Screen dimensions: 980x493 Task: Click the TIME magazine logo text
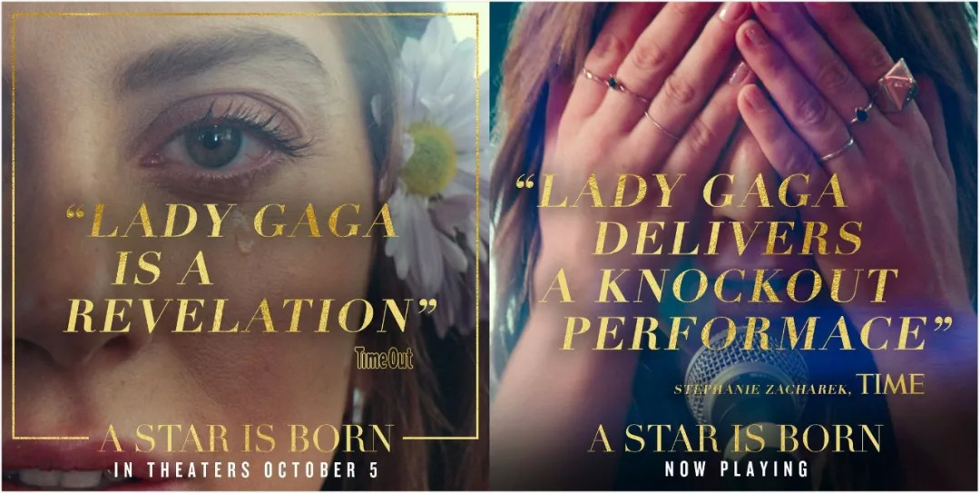(891, 383)
